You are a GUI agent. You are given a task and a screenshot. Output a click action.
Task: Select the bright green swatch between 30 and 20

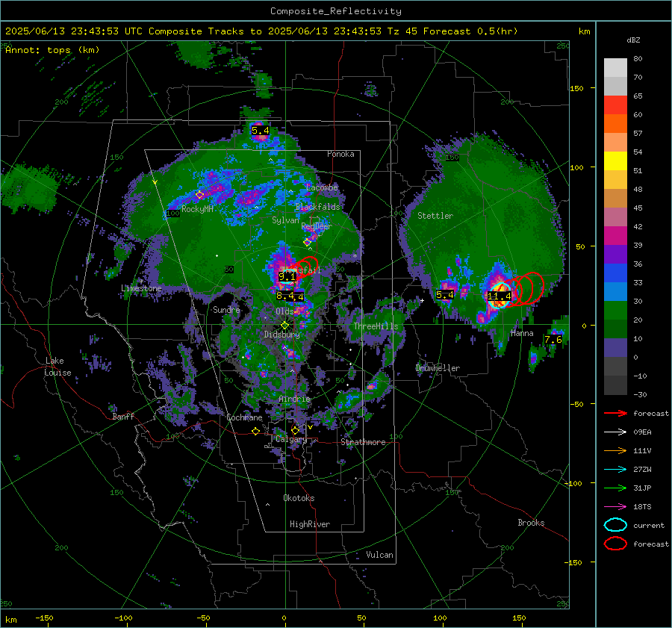pyautogui.click(x=615, y=311)
